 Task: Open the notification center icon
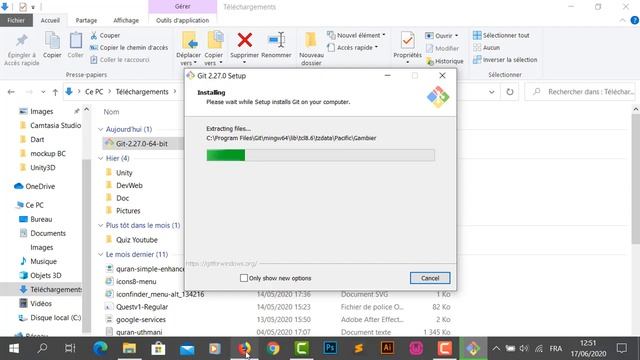[x=622, y=348]
